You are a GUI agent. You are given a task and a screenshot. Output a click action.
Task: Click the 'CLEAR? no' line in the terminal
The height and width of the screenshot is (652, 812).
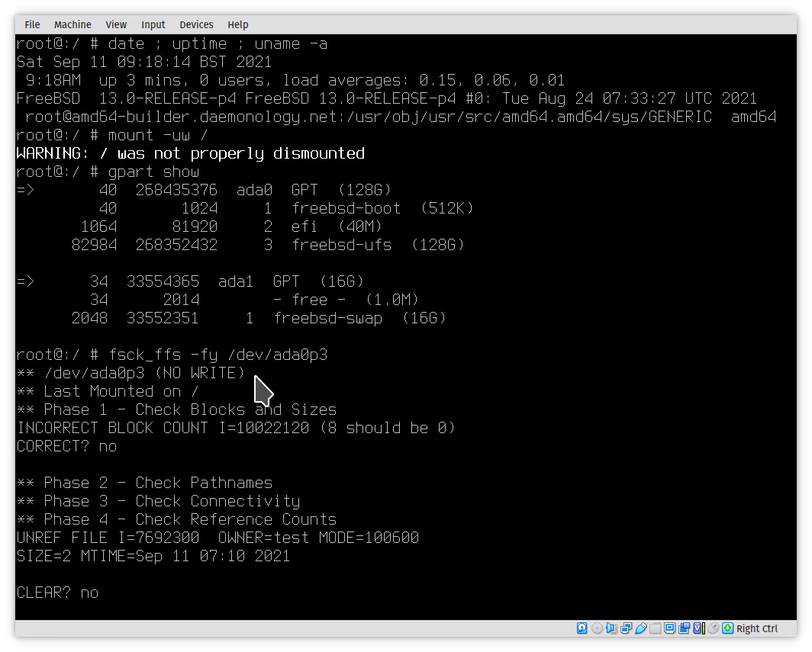(57, 593)
